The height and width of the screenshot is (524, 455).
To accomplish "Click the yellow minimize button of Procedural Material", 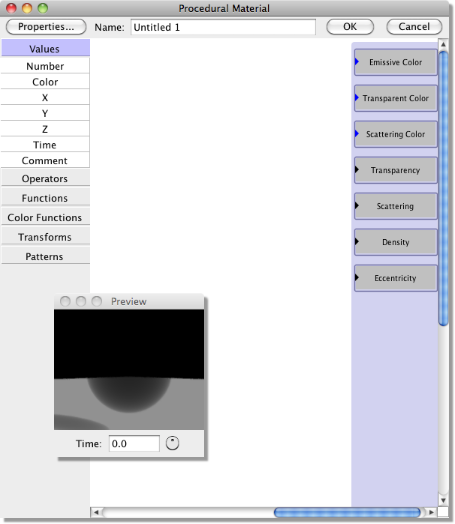I will point(27,8).
